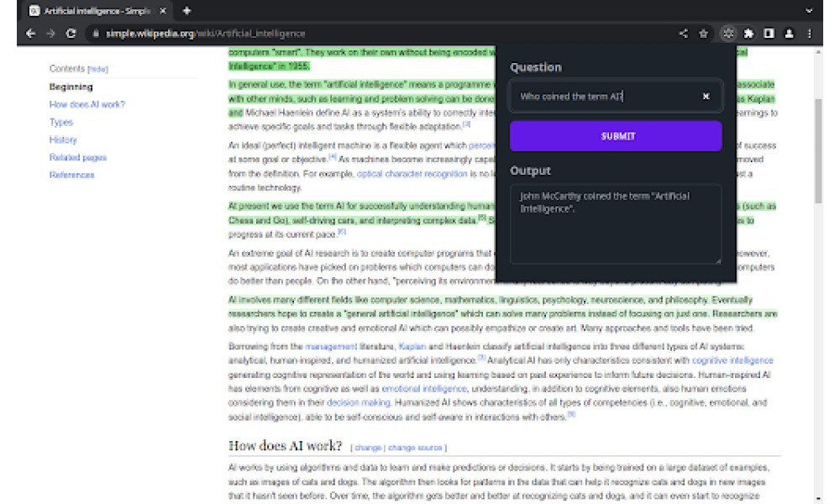Click the Question label in the popup
This screenshot has width=840, height=504.
point(536,67)
